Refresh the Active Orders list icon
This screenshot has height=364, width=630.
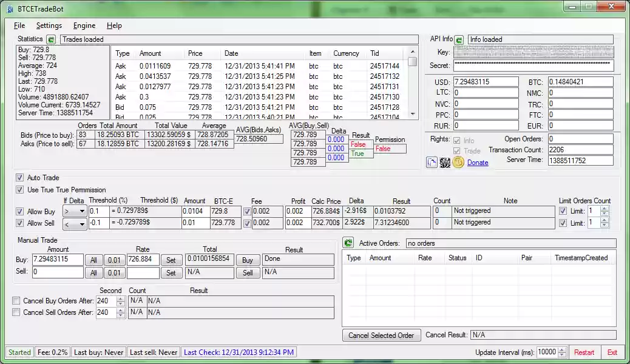point(348,243)
